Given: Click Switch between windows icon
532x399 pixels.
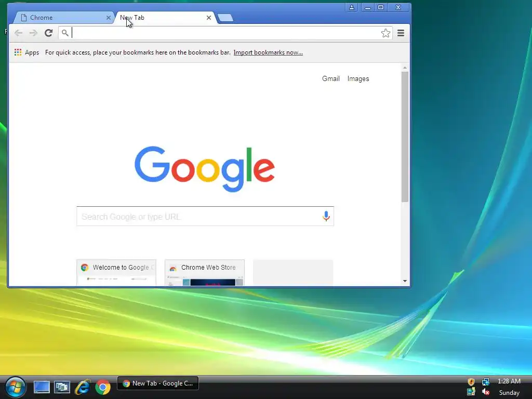Looking at the screenshot, I should 62,387.
